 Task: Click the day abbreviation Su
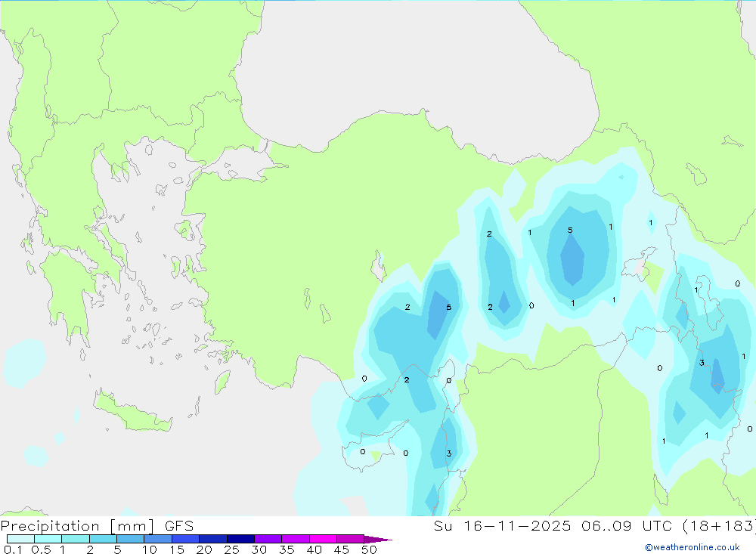point(443,526)
